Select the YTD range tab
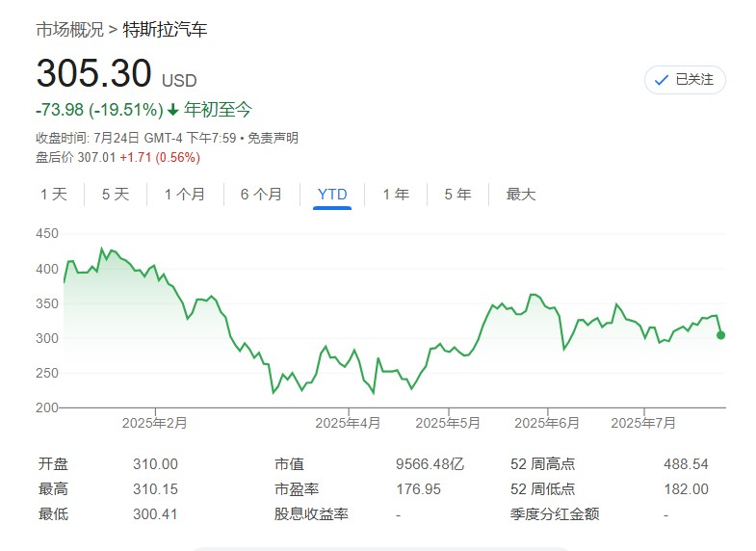756x551 pixels. coord(332,195)
